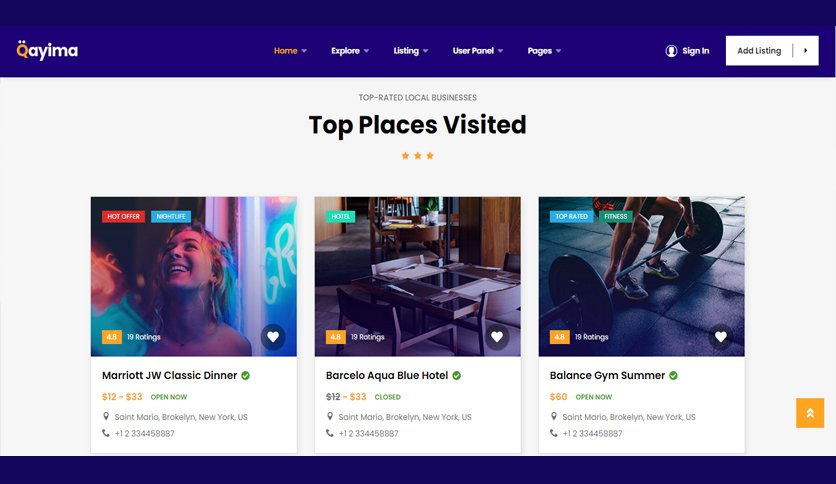Open the Pages menu
The height and width of the screenshot is (484, 836).
[x=544, y=51]
